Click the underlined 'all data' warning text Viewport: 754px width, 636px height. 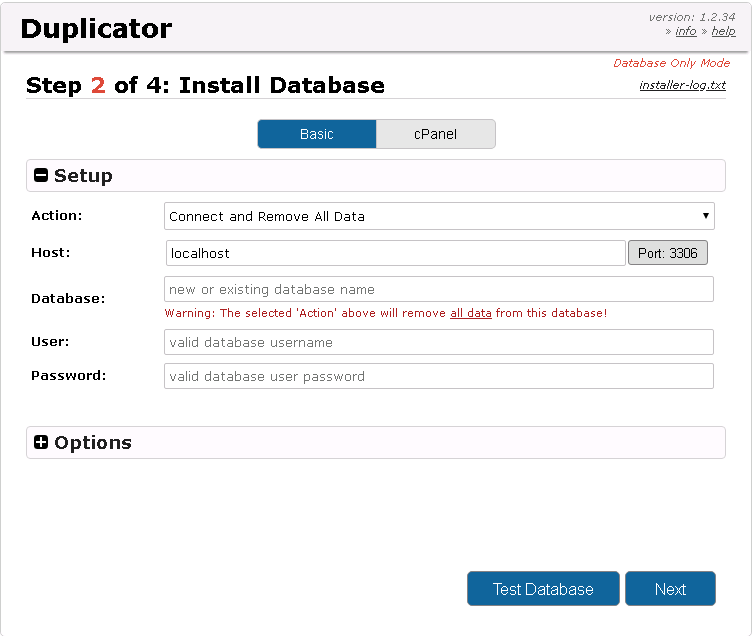[470, 313]
